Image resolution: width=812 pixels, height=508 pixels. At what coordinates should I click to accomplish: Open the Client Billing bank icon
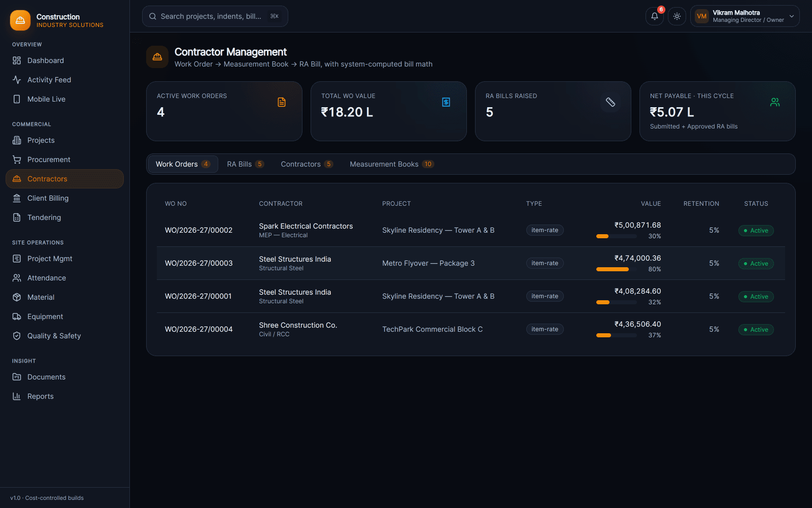(x=17, y=198)
